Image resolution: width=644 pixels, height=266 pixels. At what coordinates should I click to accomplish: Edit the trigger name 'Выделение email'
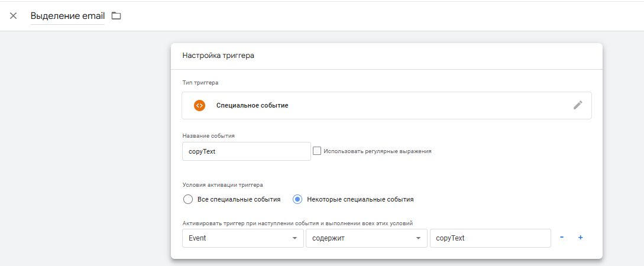pos(68,16)
